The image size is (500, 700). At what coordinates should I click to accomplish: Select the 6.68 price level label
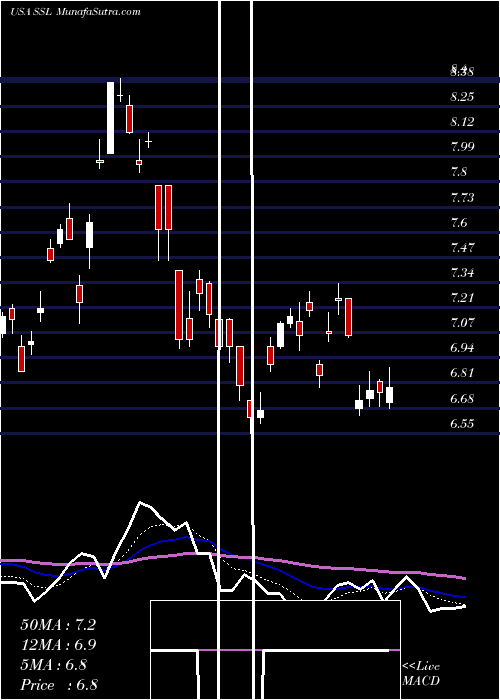[462, 398]
